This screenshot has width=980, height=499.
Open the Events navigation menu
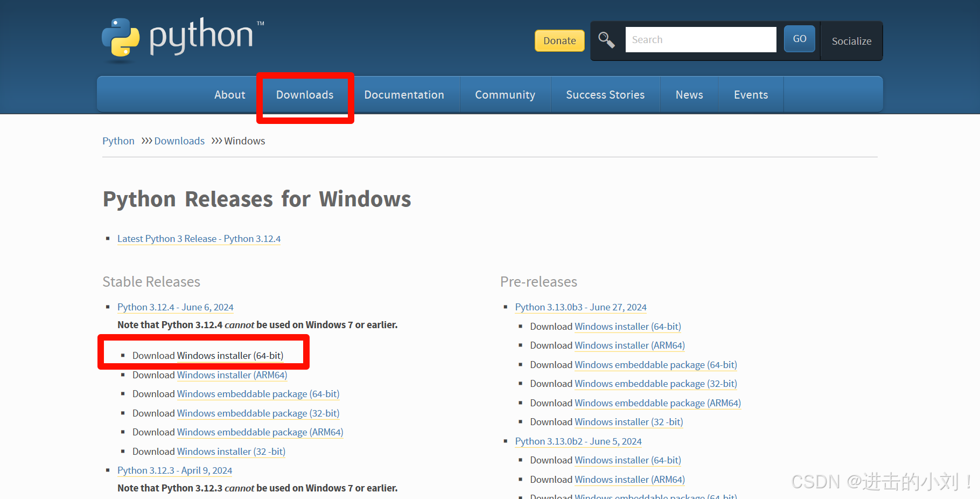click(751, 95)
